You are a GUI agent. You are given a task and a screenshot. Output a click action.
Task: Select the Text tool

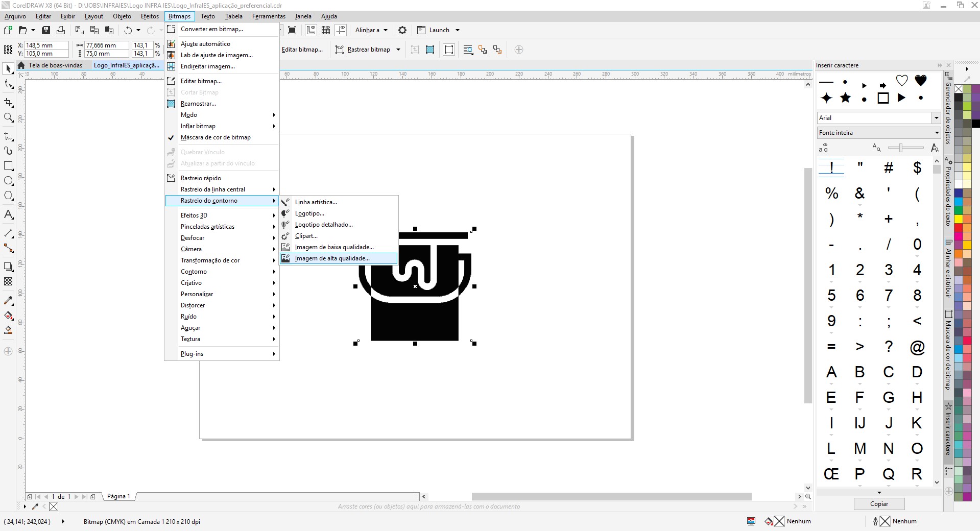pyautogui.click(x=8, y=214)
